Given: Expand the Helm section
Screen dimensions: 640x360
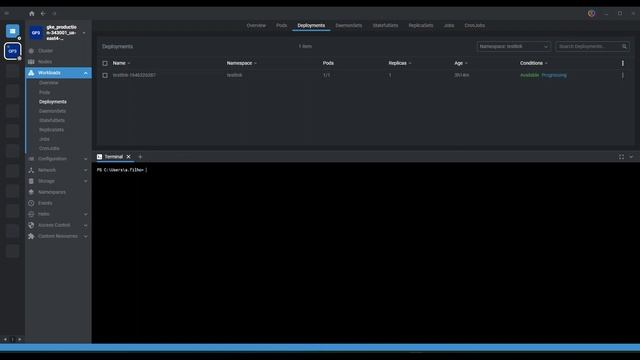Looking at the screenshot, I should tap(86, 214).
